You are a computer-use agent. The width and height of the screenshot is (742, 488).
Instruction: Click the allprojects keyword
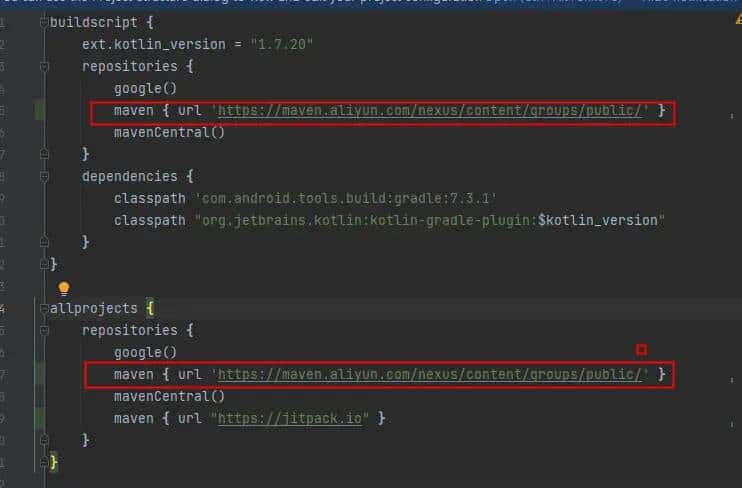point(94,309)
